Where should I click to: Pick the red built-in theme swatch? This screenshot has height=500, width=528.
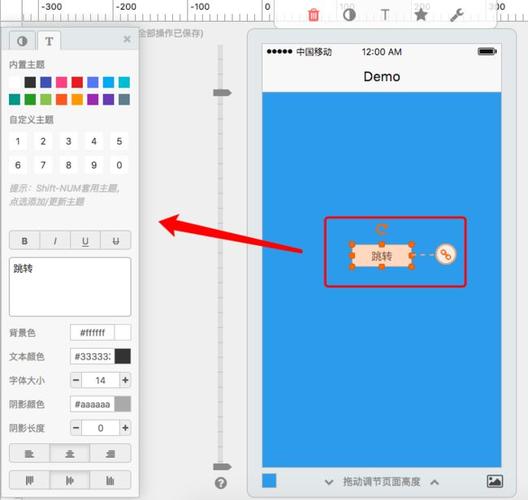coord(77,82)
